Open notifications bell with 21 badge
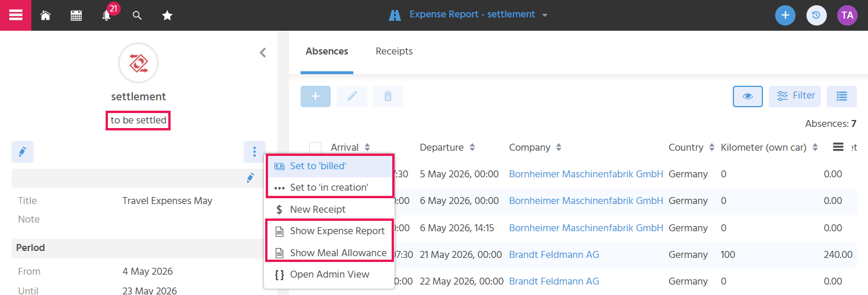Screen dimensions: 868x295 click(107, 16)
